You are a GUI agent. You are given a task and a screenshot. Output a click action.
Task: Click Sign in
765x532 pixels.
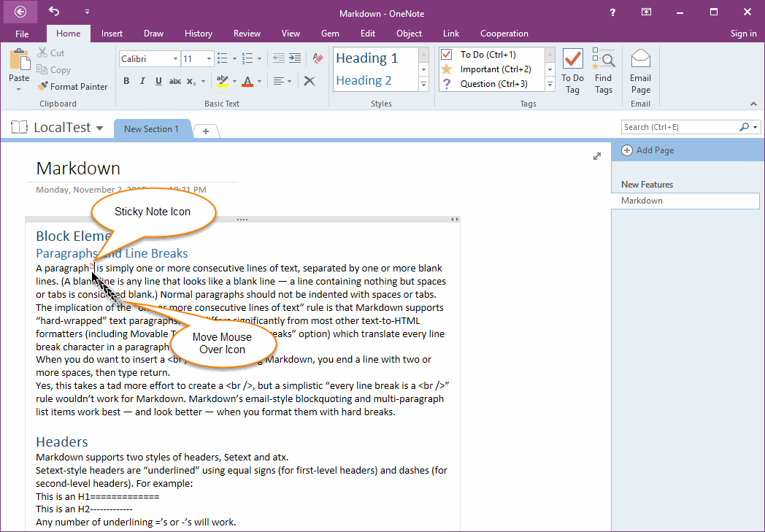click(743, 33)
